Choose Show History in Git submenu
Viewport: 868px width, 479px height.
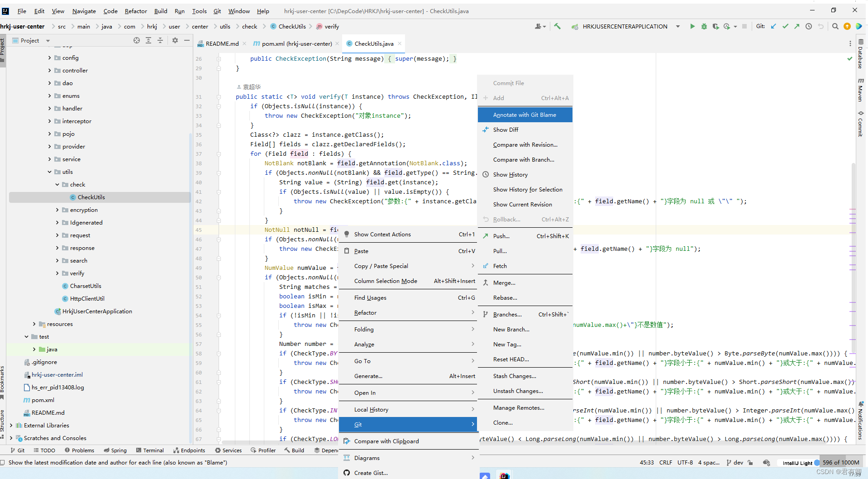click(x=525, y=175)
